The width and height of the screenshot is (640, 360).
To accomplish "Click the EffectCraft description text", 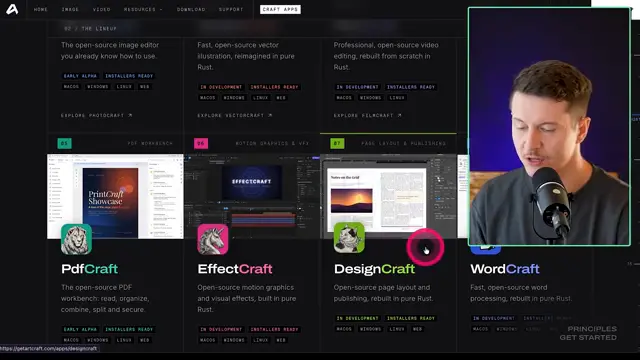I will (x=247, y=298).
